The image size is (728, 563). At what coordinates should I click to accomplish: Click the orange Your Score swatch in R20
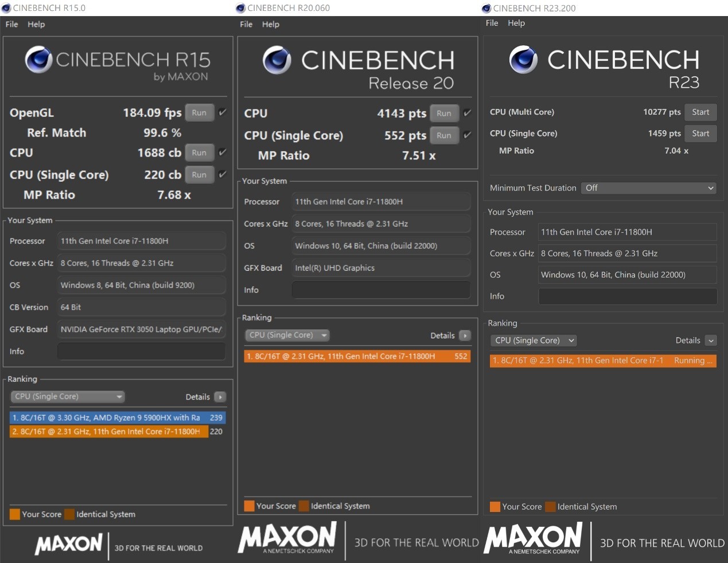pos(249,506)
